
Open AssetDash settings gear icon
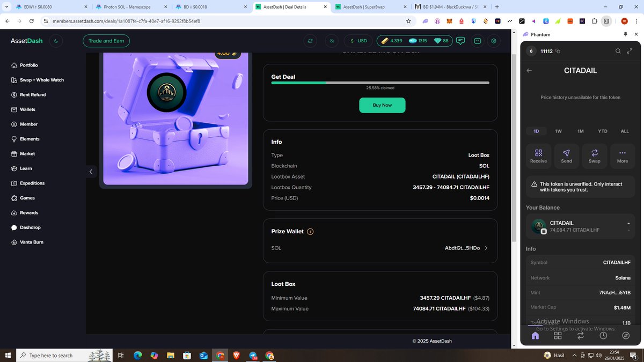(x=494, y=41)
